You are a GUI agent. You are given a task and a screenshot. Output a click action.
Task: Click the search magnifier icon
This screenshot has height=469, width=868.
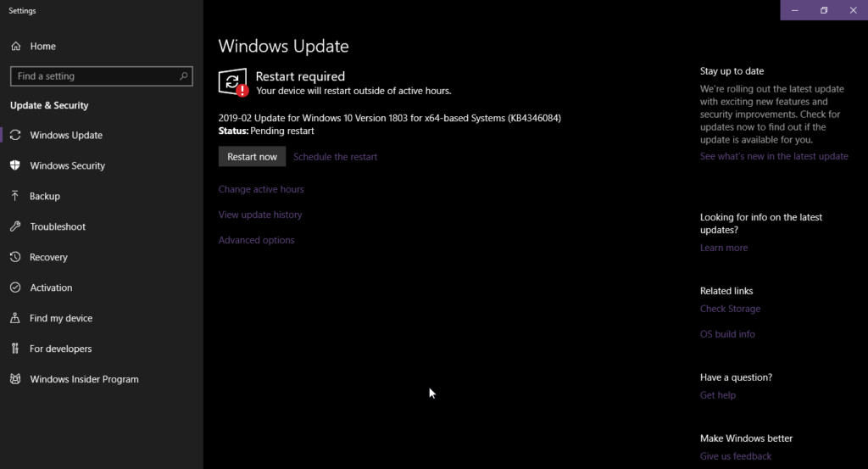coord(183,75)
